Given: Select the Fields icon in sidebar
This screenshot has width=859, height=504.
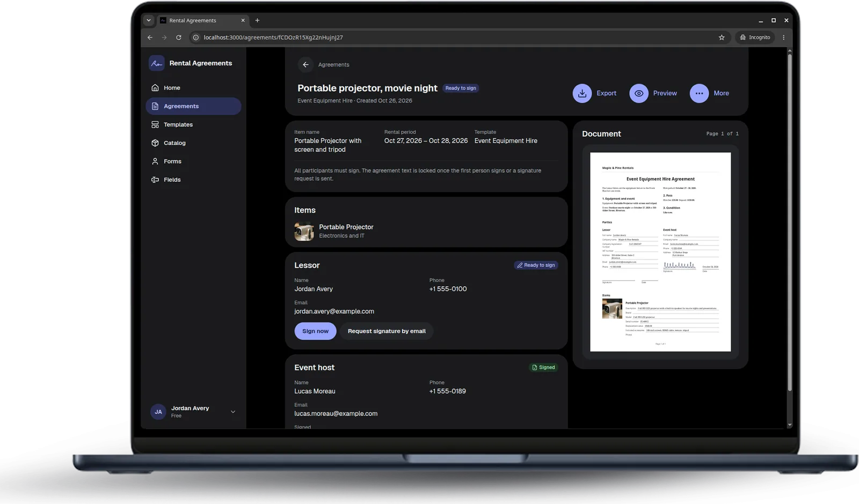Looking at the screenshot, I should pyautogui.click(x=155, y=179).
